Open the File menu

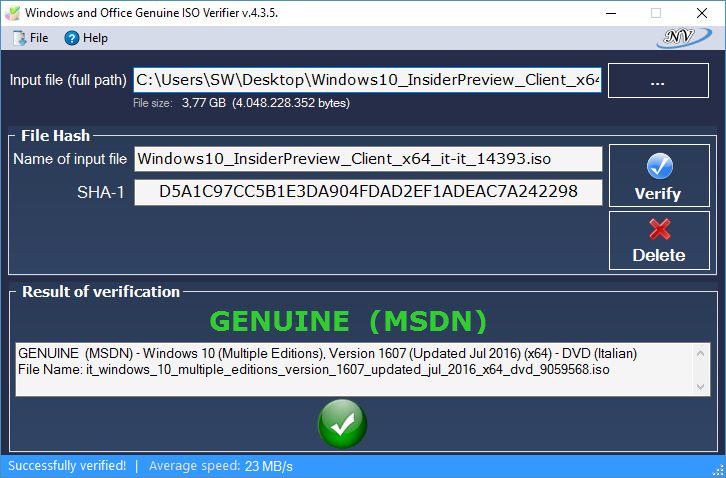[x=38, y=38]
